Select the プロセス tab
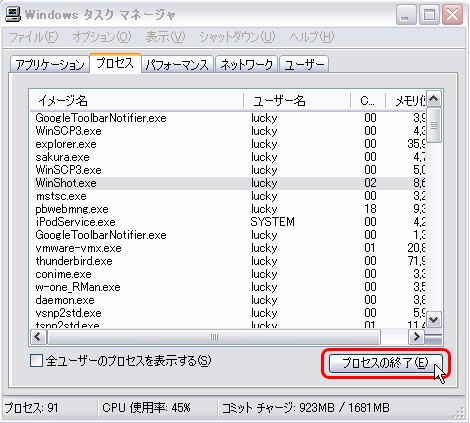Screen dimensions: 470x423 [115, 63]
